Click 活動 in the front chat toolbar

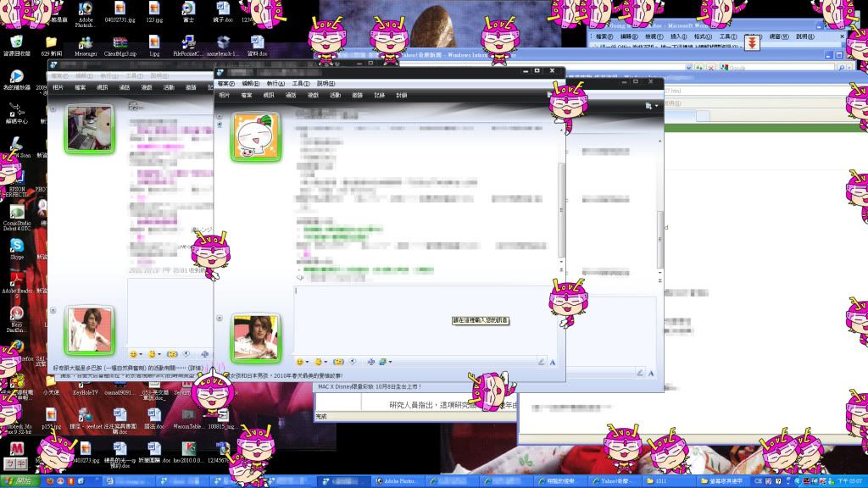(x=335, y=95)
